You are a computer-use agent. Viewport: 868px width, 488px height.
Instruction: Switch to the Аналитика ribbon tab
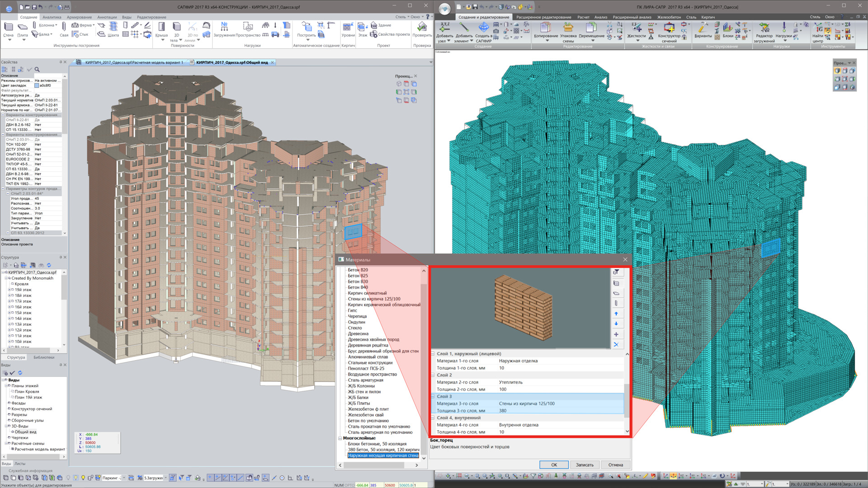[52, 17]
